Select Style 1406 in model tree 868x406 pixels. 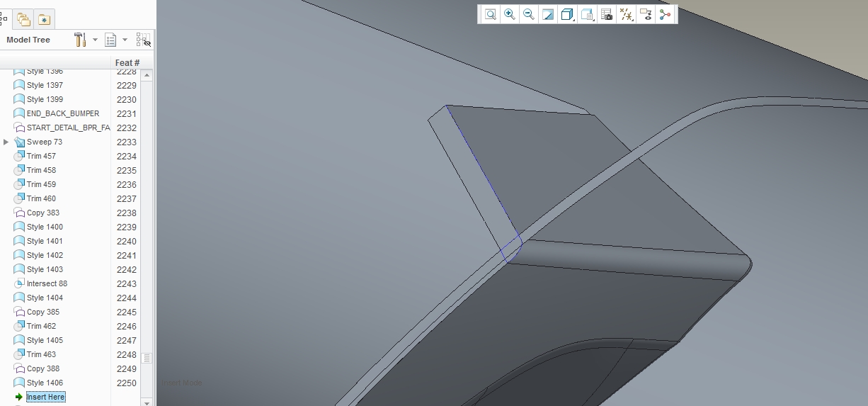(45, 383)
